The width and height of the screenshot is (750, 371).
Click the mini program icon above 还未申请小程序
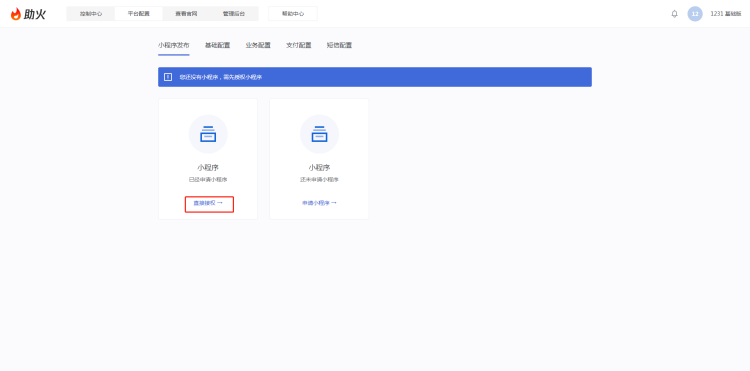320,134
